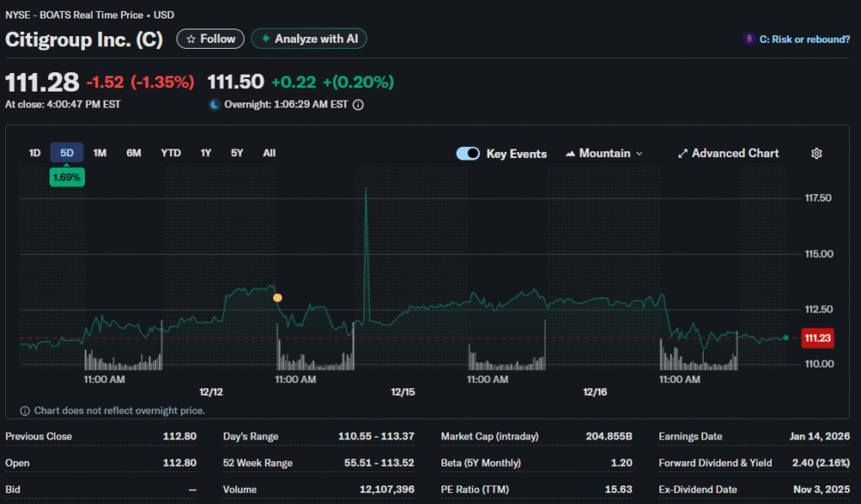Click the overnight moon icon
Viewport: 861px width, 504px height.
(214, 105)
